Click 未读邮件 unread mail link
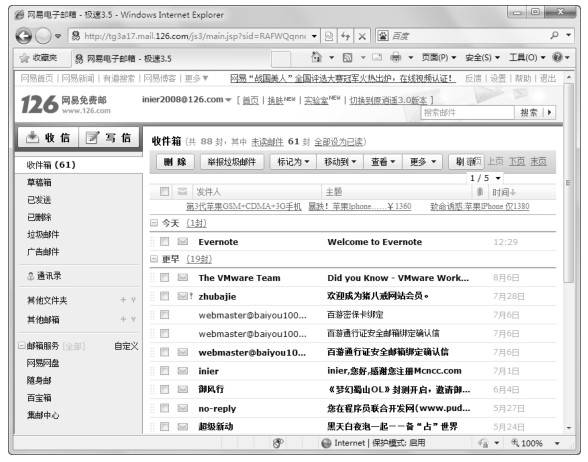This screenshot has width=588, height=462. [267, 142]
